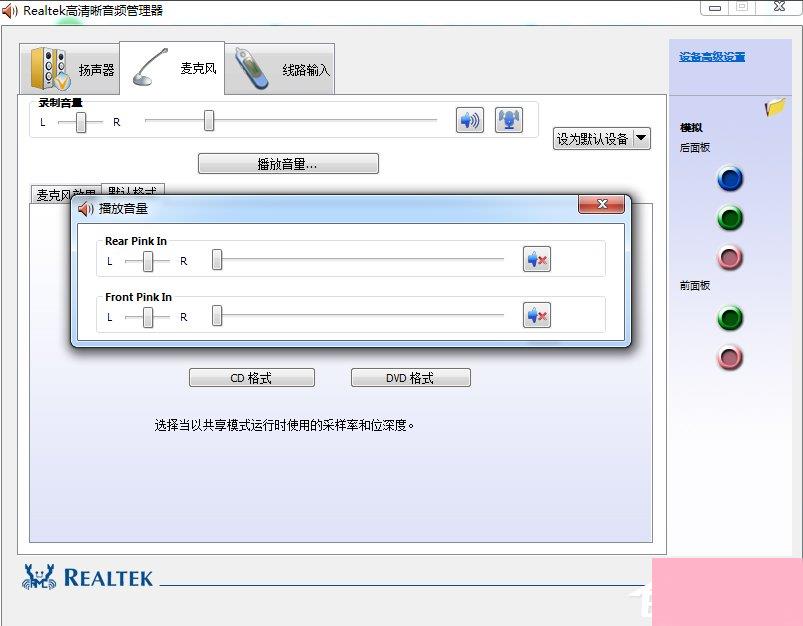Image resolution: width=803 pixels, height=626 pixels.
Task: Switch to the 扬声器 speakers tab
Action: pyautogui.click(x=70, y=69)
